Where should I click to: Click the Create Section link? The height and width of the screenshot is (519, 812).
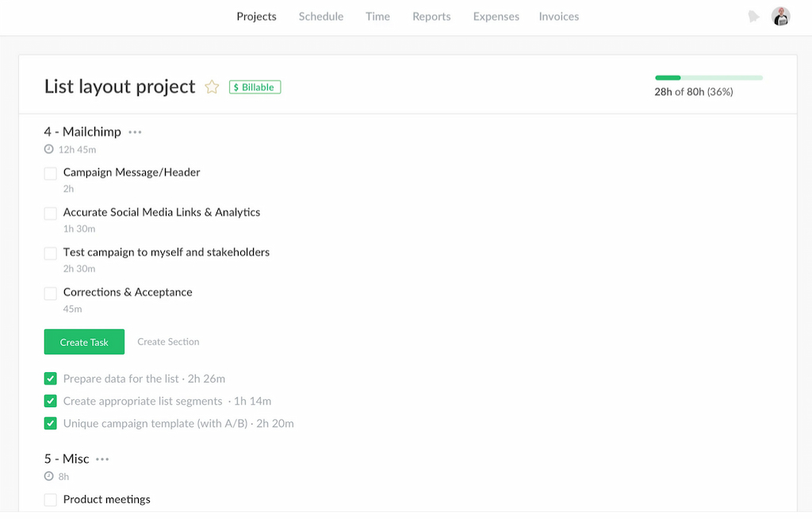(168, 341)
